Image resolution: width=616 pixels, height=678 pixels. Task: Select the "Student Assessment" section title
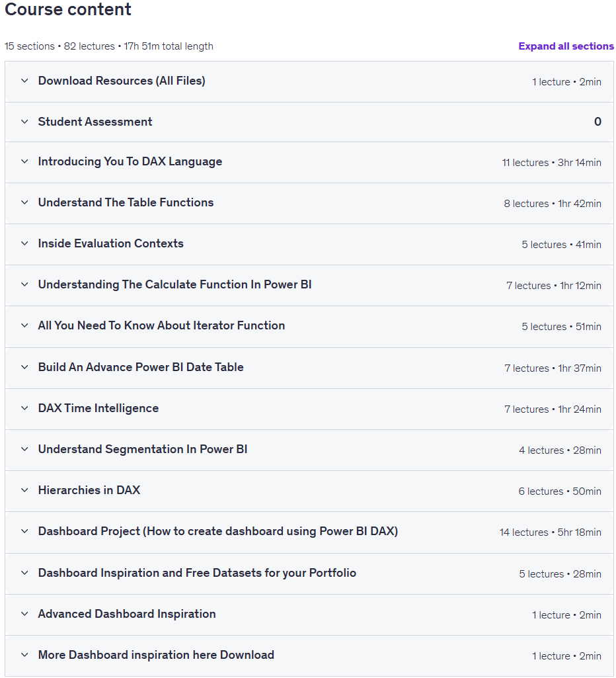tap(95, 122)
